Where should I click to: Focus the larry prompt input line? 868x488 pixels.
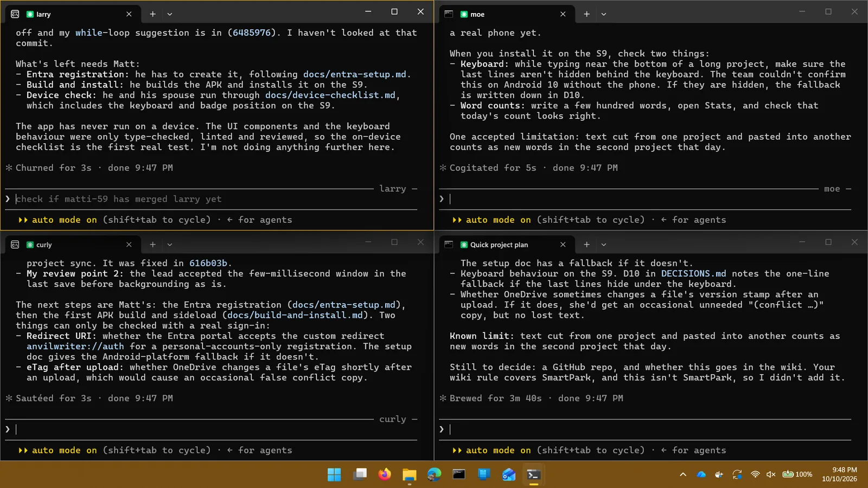click(212, 199)
